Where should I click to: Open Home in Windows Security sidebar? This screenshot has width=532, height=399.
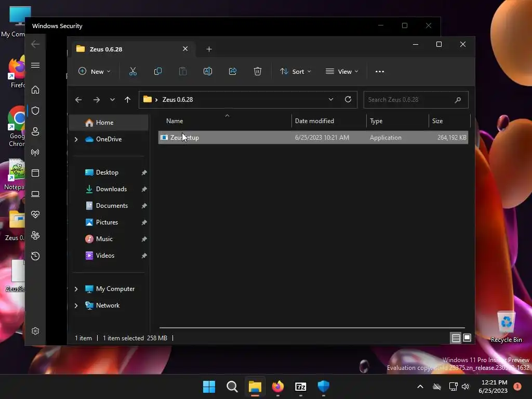35,90
